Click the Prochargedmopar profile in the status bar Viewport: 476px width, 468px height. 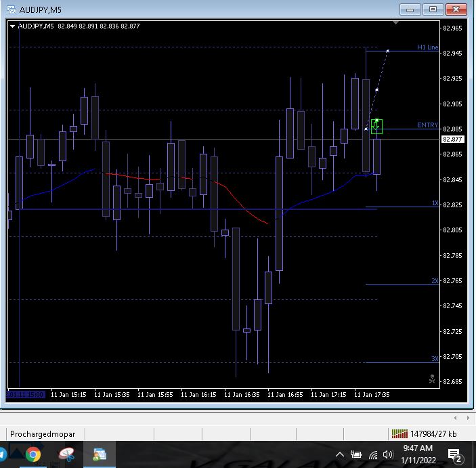click(x=43, y=434)
